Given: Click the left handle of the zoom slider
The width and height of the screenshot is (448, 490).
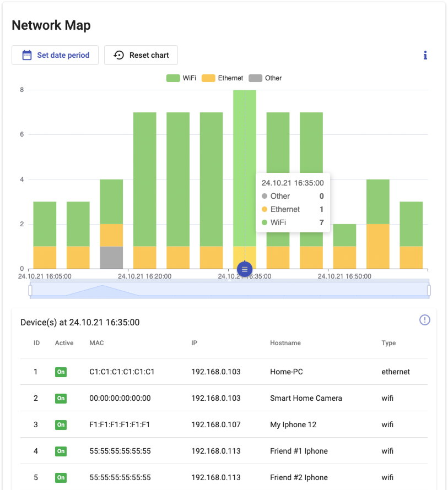Looking at the screenshot, I should tap(30, 290).
